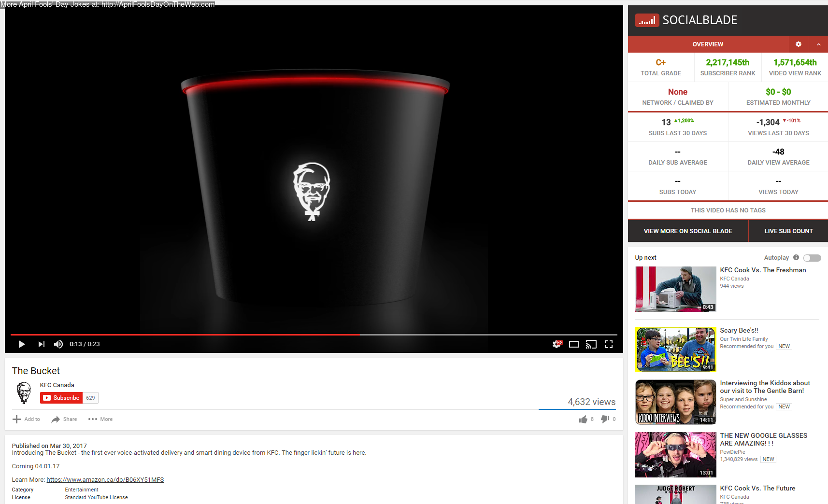
Task: Open KFC Canada channel name link
Action: [57, 385]
